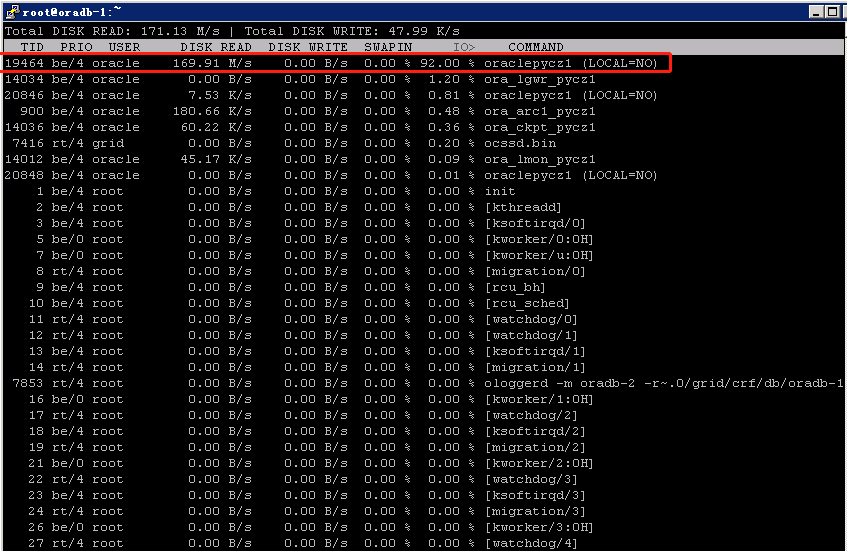Click TID 14034 in the process list
Viewport: 847px width, 551px height.
[x=24, y=79]
